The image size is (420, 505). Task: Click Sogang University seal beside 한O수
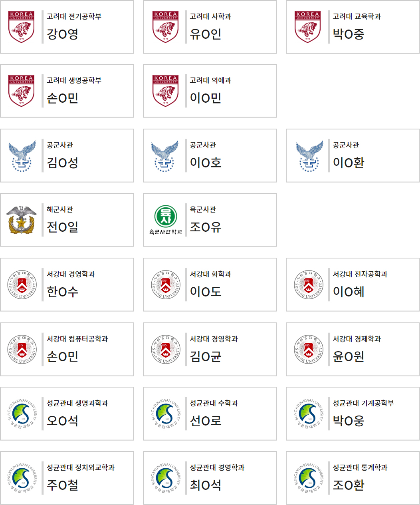pos(22,285)
